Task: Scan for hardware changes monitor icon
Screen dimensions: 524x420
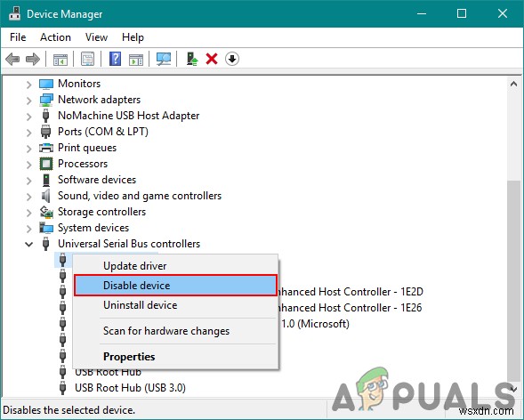Action: click(164, 59)
